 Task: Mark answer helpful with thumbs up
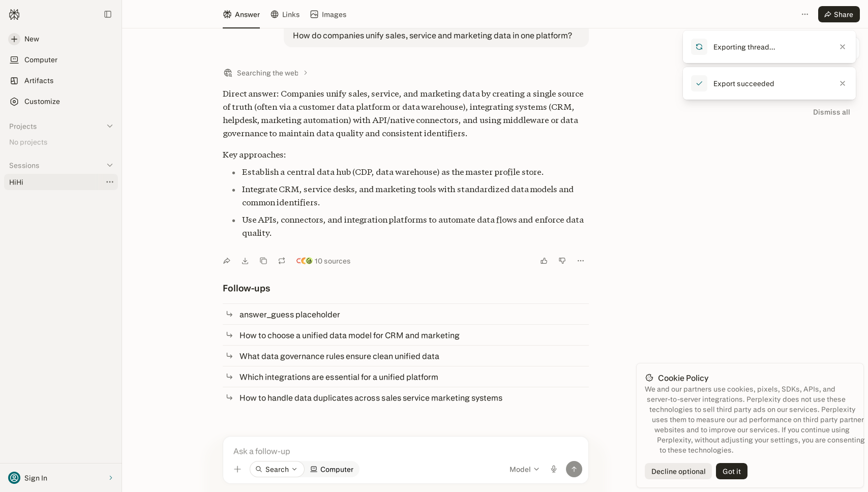tap(544, 261)
